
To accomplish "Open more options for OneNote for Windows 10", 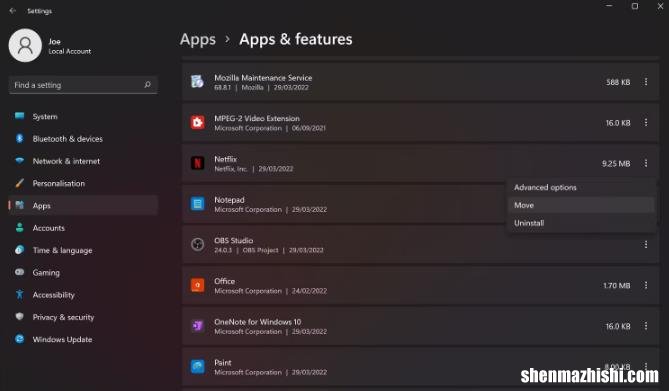I will 646,326.
